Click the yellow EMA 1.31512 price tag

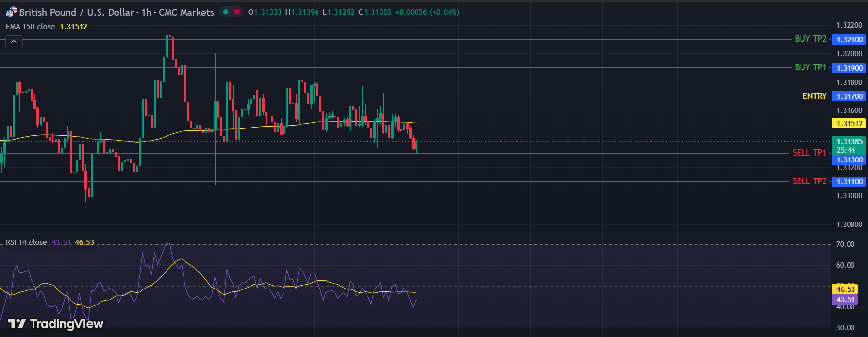tap(849, 124)
